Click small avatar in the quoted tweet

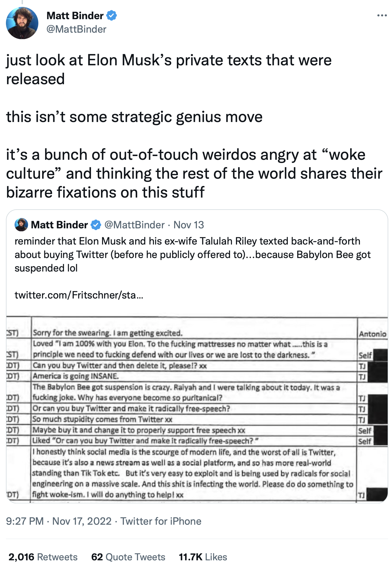(x=21, y=225)
